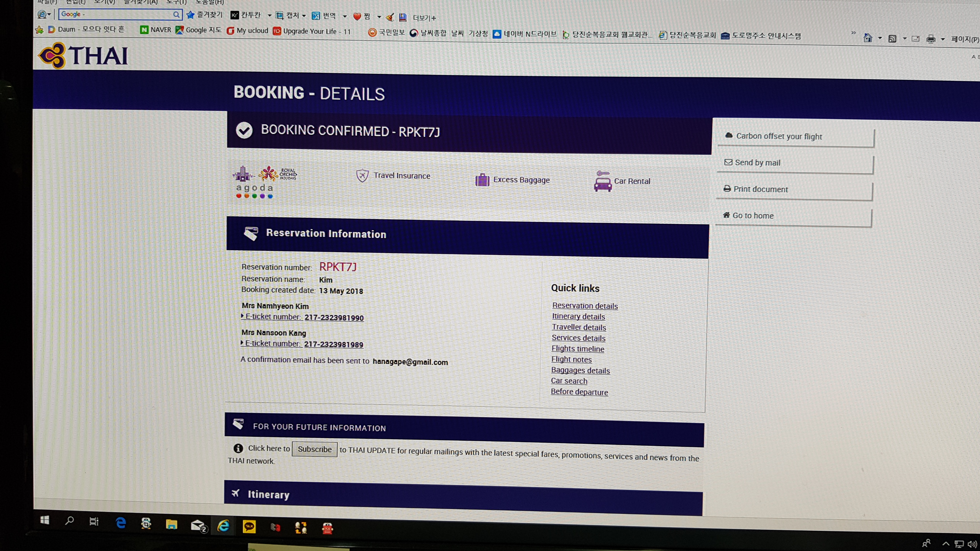Screen dimensions: 980x551
Task: Open KakaoTalk from the taskbar
Action: pos(249,527)
